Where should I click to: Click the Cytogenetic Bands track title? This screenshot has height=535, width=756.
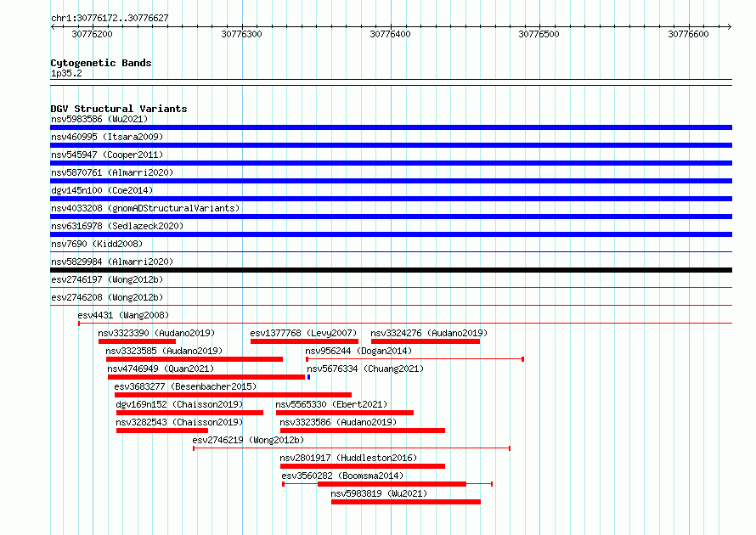pyautogui.click(x=101, y=63)
